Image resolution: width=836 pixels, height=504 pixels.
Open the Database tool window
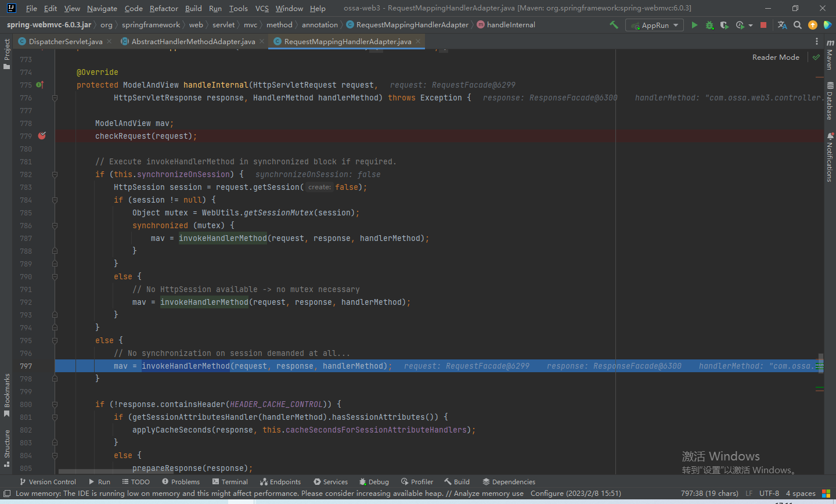click(x=830, y=101)
